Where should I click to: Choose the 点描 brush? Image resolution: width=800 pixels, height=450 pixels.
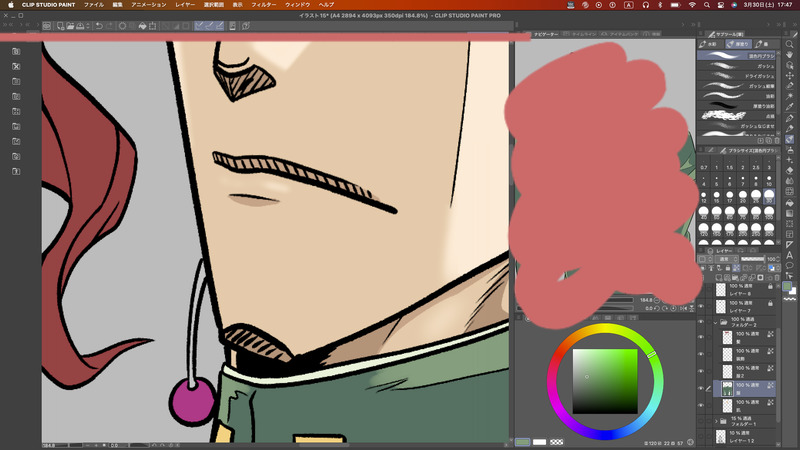coord(736,116)
